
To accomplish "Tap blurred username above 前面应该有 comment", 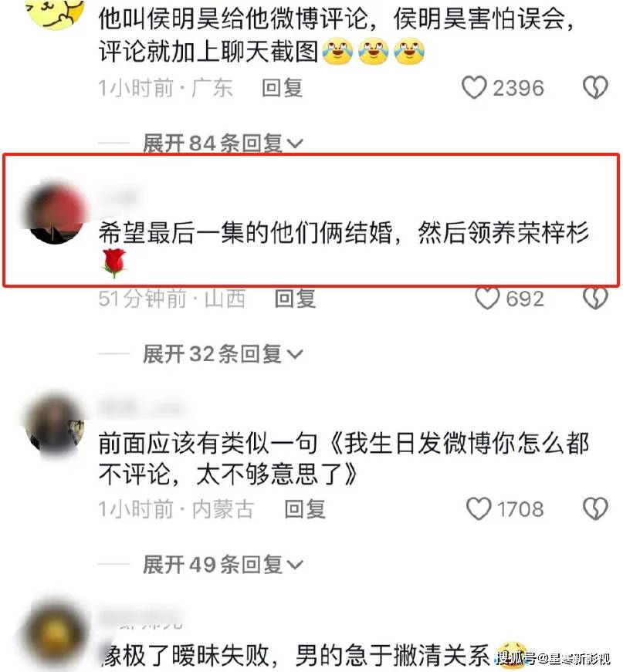I will pos(141,407).
